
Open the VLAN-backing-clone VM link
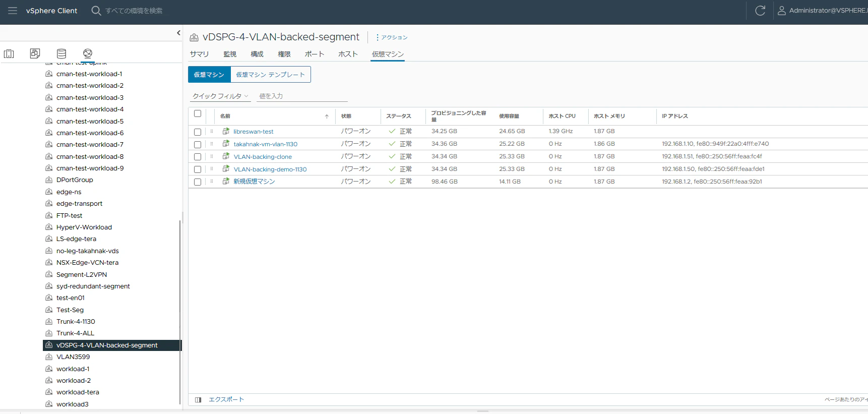[263, 157]
